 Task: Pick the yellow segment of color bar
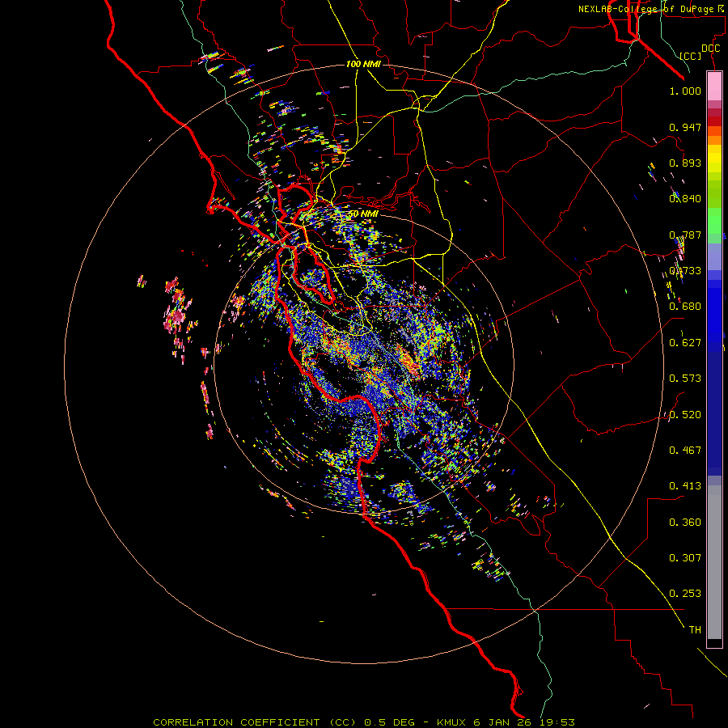[714, 159]
